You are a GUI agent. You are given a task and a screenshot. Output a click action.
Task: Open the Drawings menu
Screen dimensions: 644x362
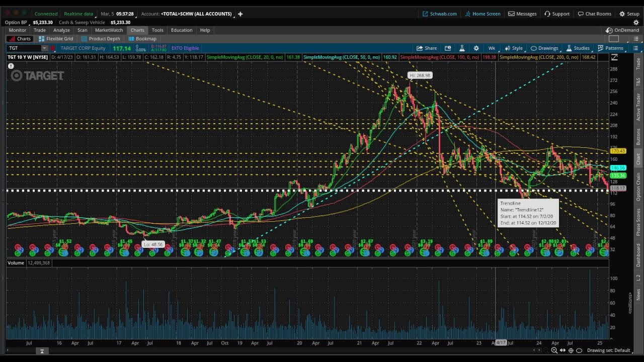tap(544, 48)
